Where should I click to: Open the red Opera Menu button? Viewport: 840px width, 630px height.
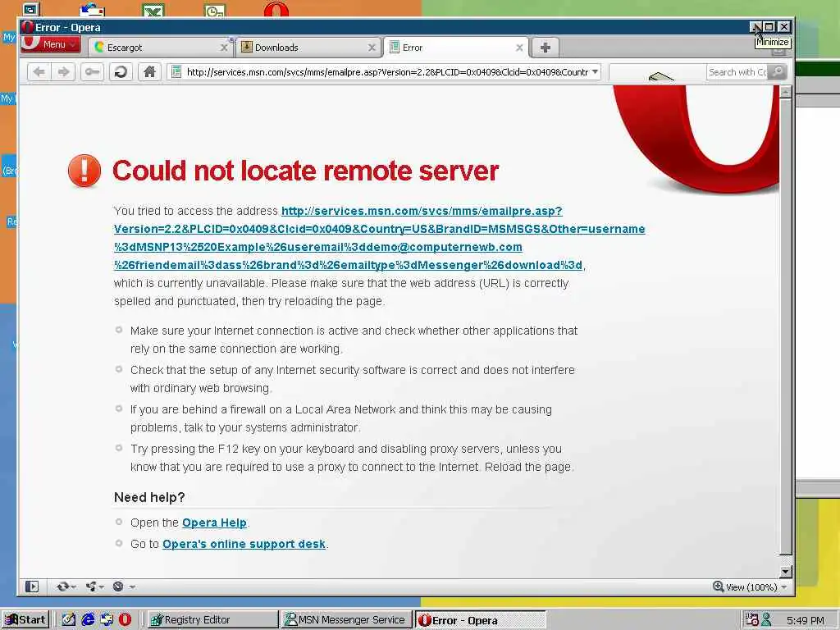pos(50,44)
